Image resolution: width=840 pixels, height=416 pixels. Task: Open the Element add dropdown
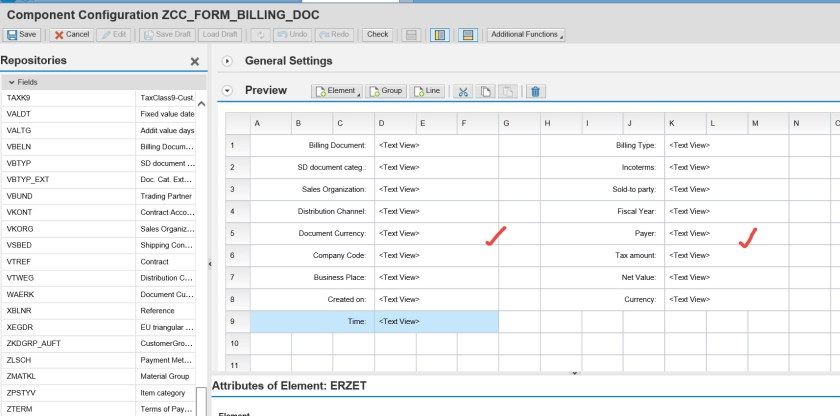[337, 91]
